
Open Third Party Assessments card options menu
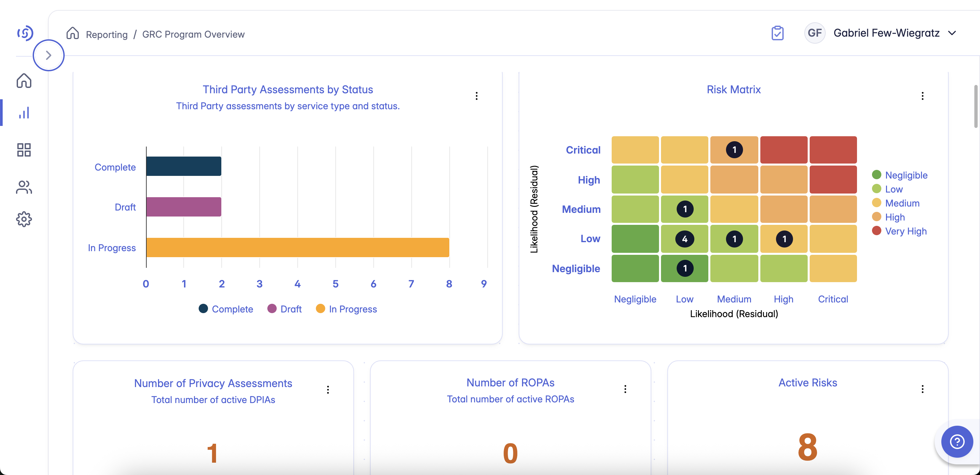(x=476, y=96)
